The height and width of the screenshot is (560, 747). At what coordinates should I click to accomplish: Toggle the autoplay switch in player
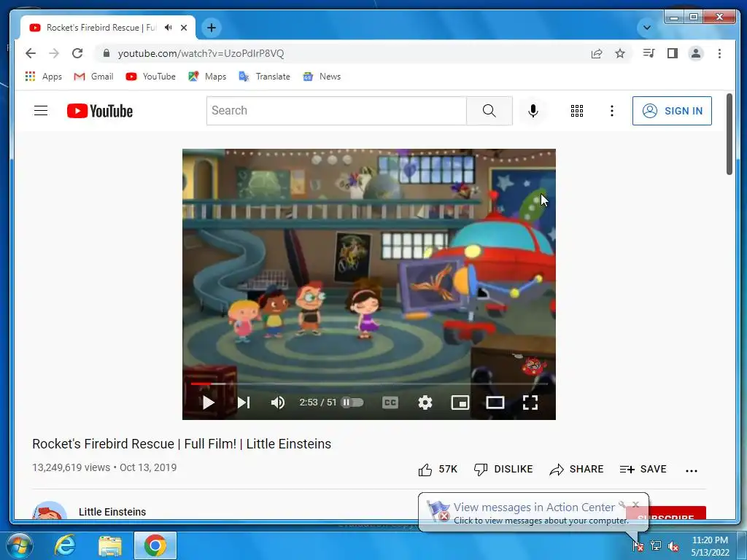coord(352,402)
